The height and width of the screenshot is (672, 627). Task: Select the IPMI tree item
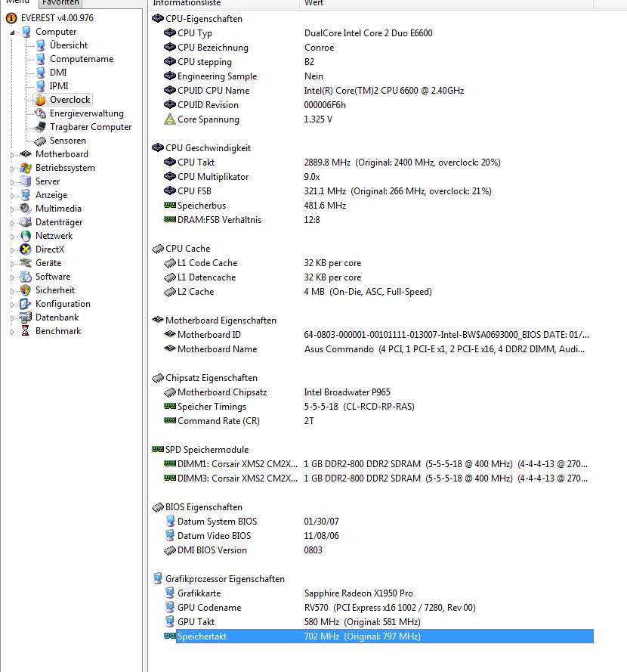pos(59,86)
